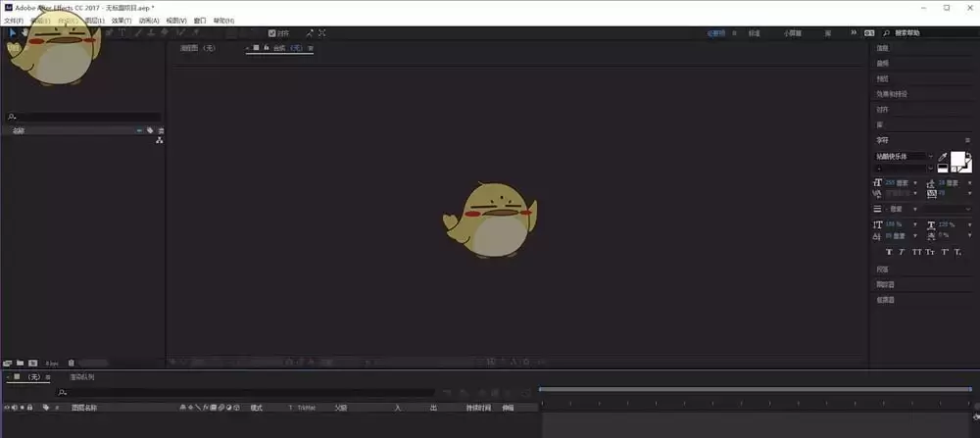Open the Character panel menu icon
Image resolution: width=980 pixels, height=438 pixels.
[968, 140]
